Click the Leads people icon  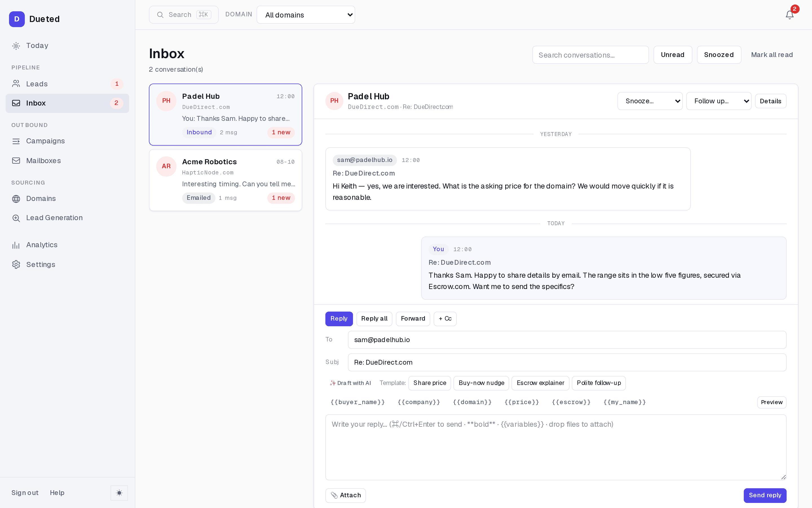point(16,84)
